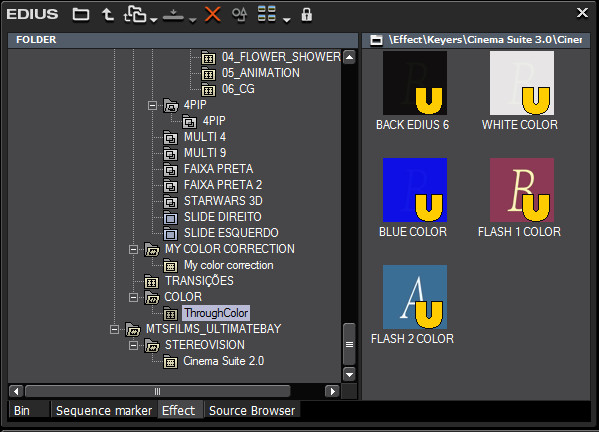
Task: Click the STARWARS 3D item icon
Action: [x=170, y=201]
